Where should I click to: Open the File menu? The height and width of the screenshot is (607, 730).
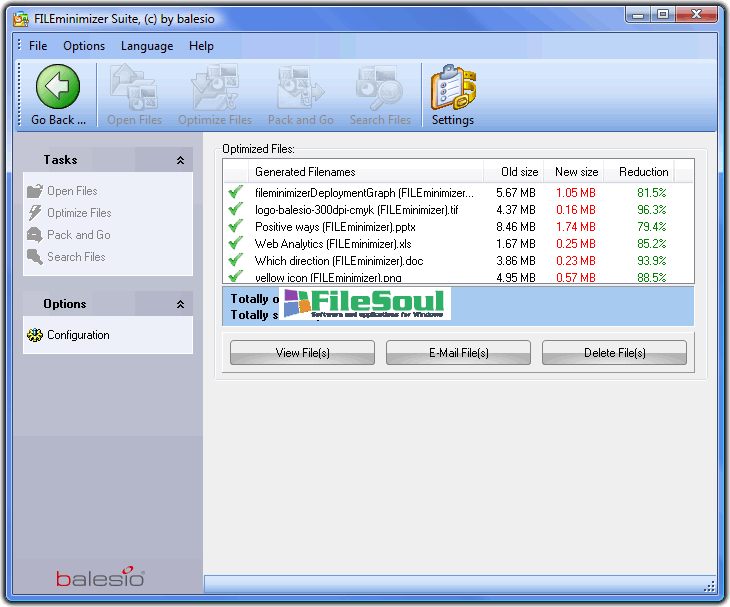[x=38, y=46]
